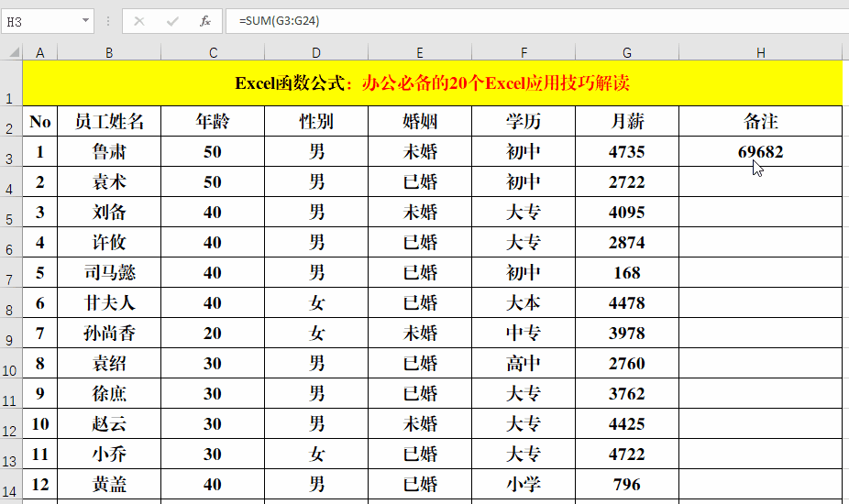Click salary cell 168
849x504 pixels.
pyautogui.click(x=627, y=272)
